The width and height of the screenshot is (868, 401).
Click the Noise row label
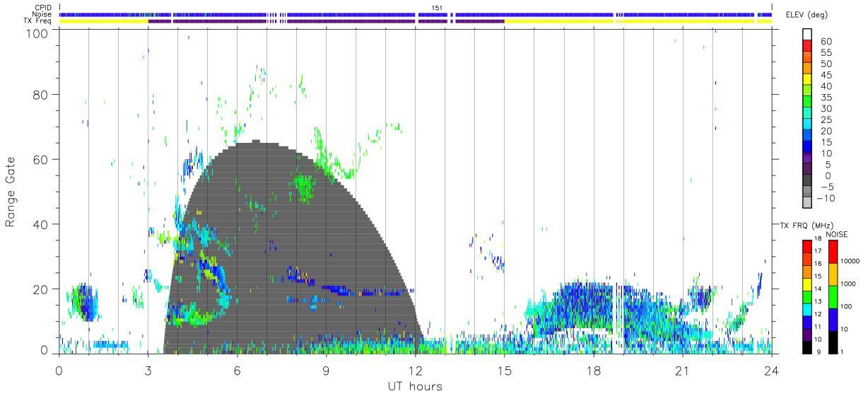click(x=42, y=14)
